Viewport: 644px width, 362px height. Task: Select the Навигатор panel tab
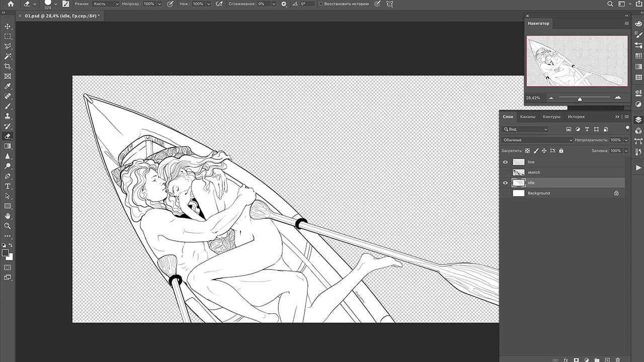[538, 23]
